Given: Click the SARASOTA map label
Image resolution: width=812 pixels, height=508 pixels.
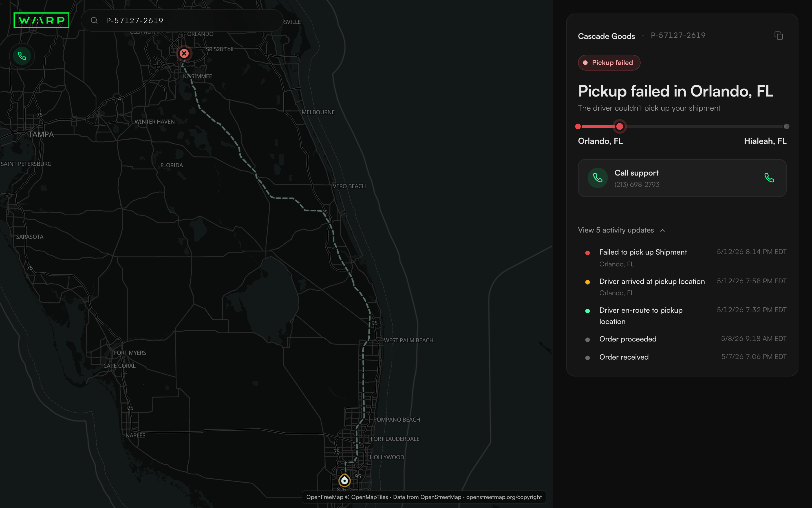Looking at the screenshot, I should click(30, 237).
